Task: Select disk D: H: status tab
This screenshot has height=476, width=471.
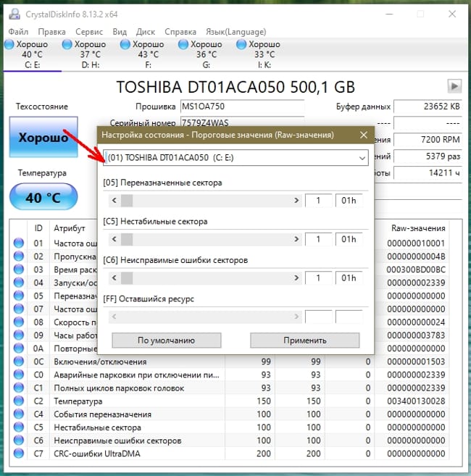Action: (90, 54)
